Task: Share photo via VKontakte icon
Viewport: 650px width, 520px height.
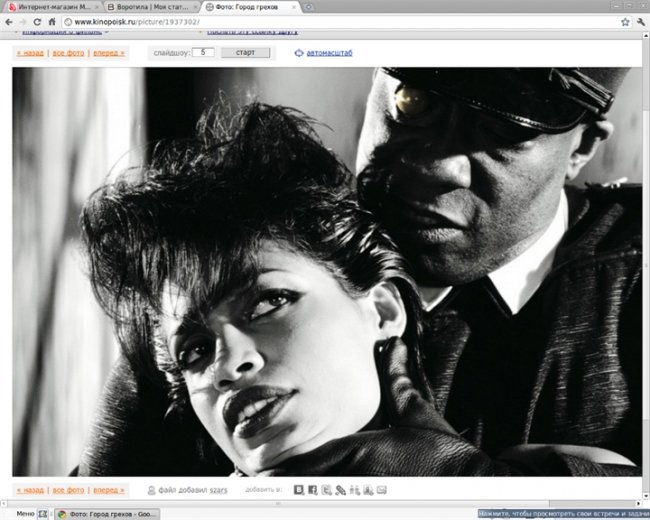Action: (299, 490)
